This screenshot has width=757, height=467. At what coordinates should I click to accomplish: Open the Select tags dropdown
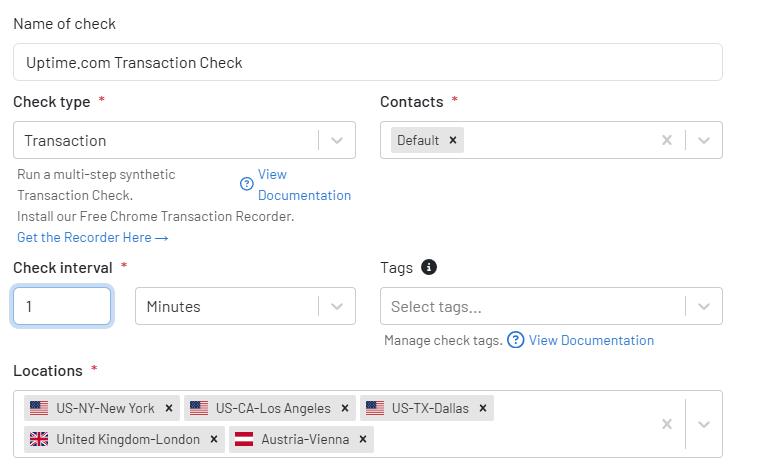551,306
